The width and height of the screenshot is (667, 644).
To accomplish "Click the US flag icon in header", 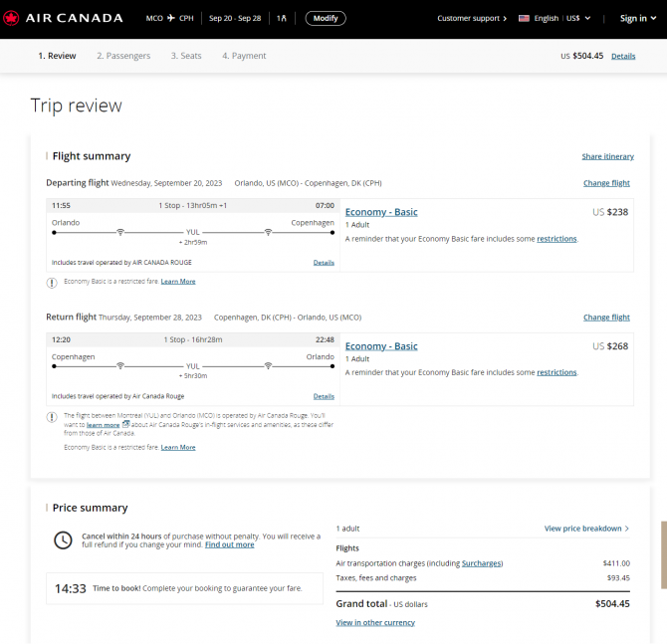I will pos(524,18).
